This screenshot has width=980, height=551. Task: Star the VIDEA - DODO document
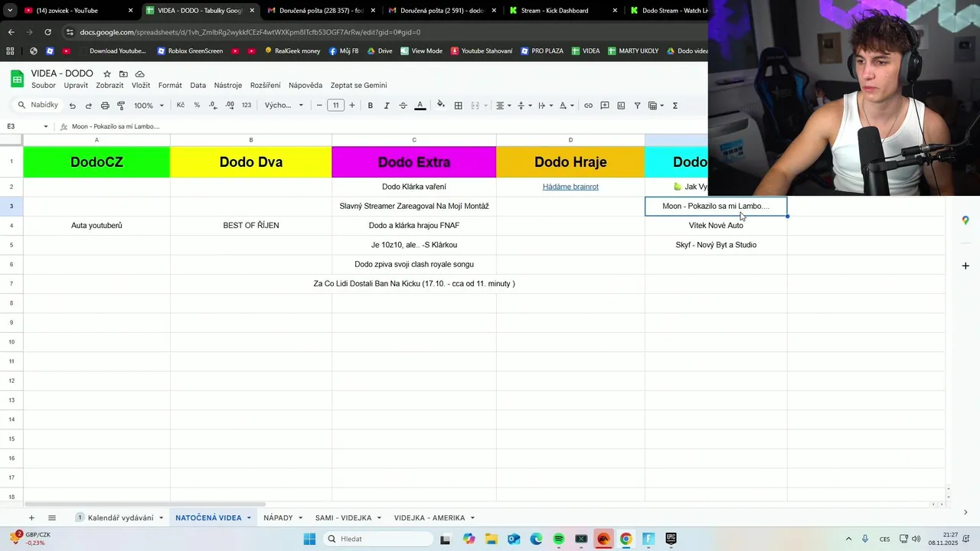coord(107,73)
